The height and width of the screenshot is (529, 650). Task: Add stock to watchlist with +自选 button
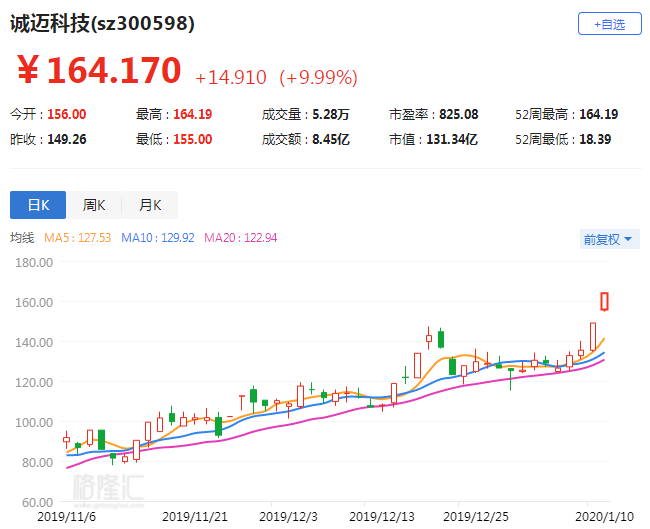(609, 24)
